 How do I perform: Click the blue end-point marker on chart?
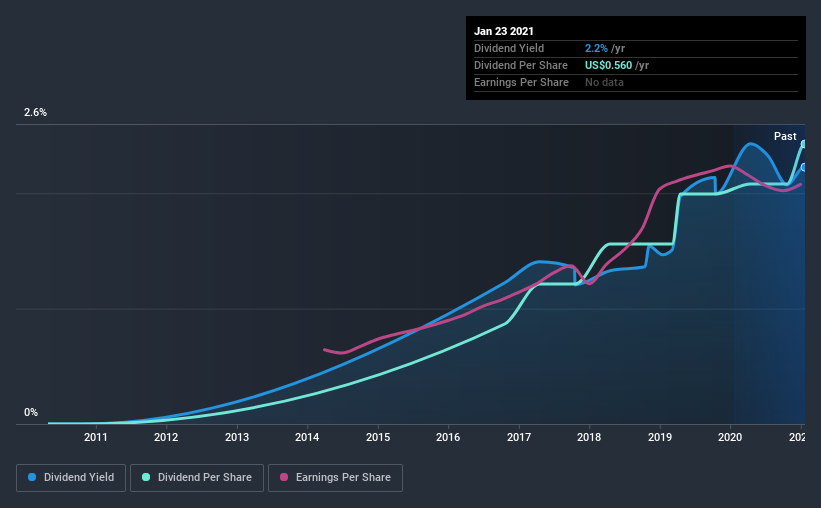tap(803, 168)
